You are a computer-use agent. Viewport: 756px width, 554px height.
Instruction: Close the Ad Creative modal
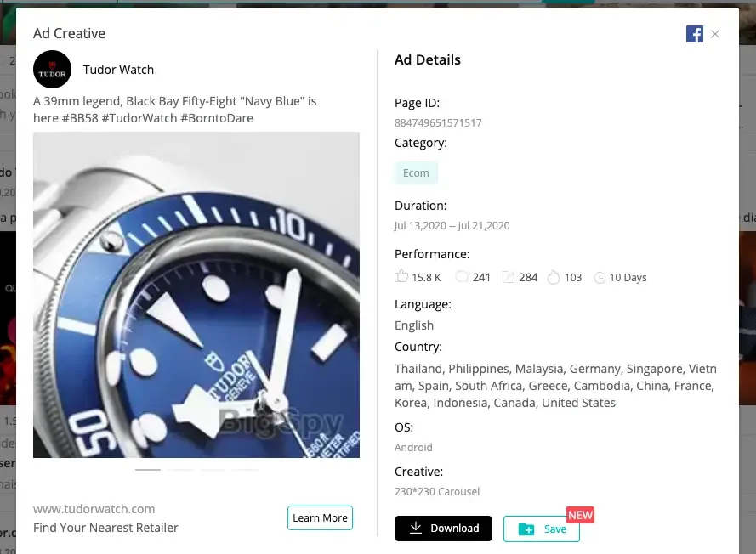[715, 34]
